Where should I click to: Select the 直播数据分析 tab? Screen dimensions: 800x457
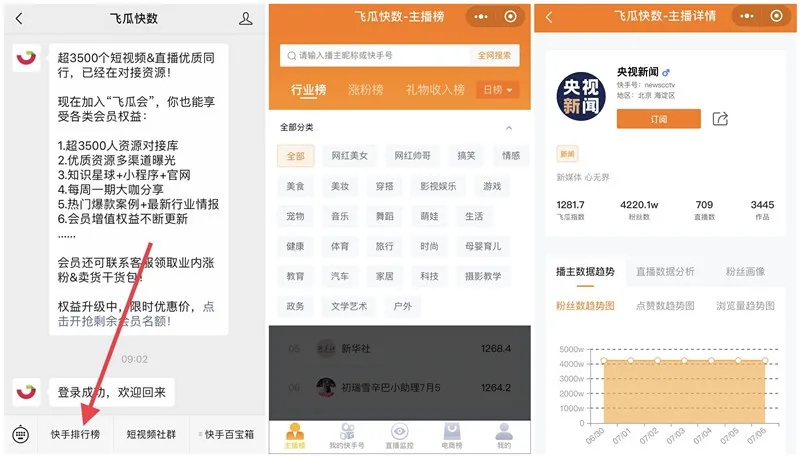tap(665, 272)
